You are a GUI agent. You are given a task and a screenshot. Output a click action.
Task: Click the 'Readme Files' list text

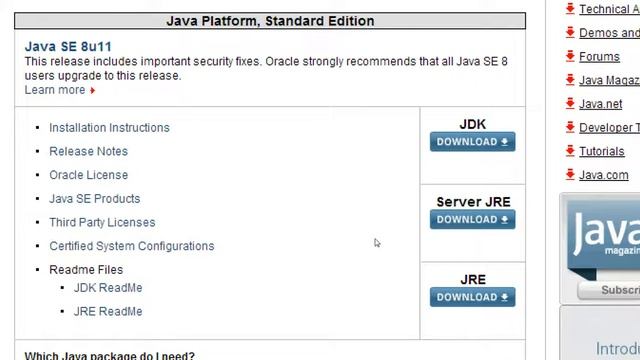86,270
